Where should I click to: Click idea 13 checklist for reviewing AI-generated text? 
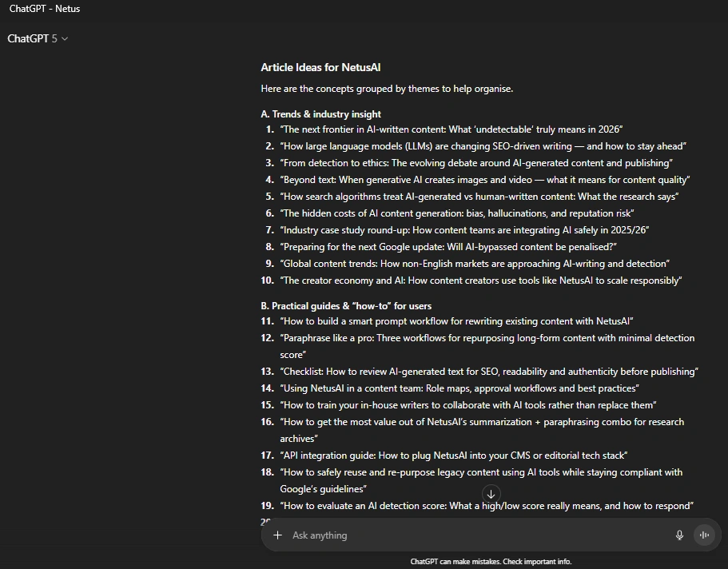[x=488, y=372]
